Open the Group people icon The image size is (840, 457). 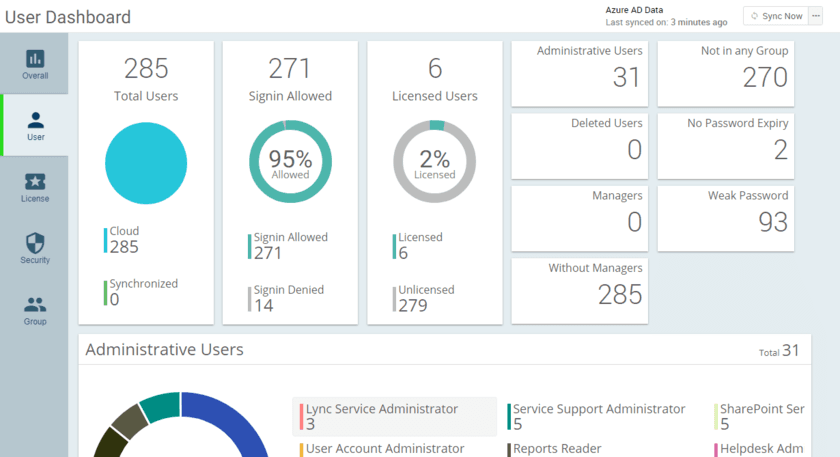tap(35, 305)
